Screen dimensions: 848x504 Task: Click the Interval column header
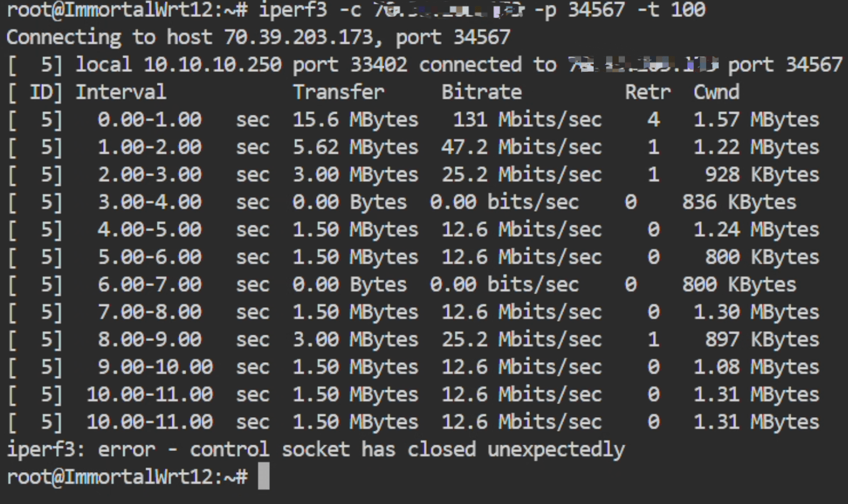click(x=121, y=92)
